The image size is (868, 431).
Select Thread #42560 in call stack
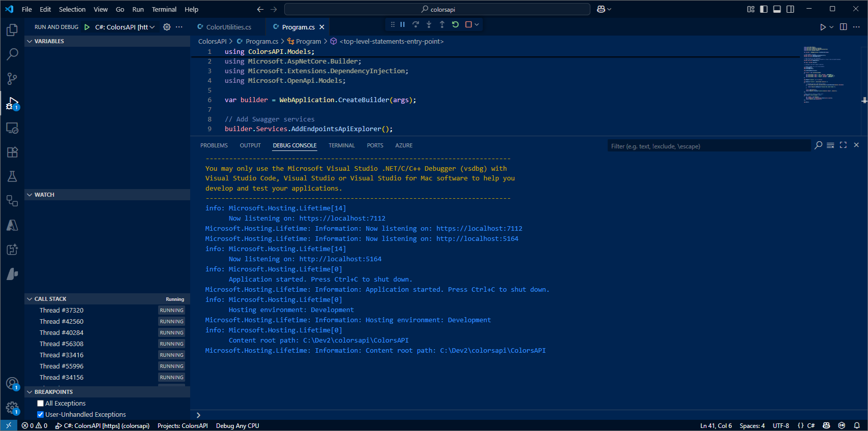point(62,321)
